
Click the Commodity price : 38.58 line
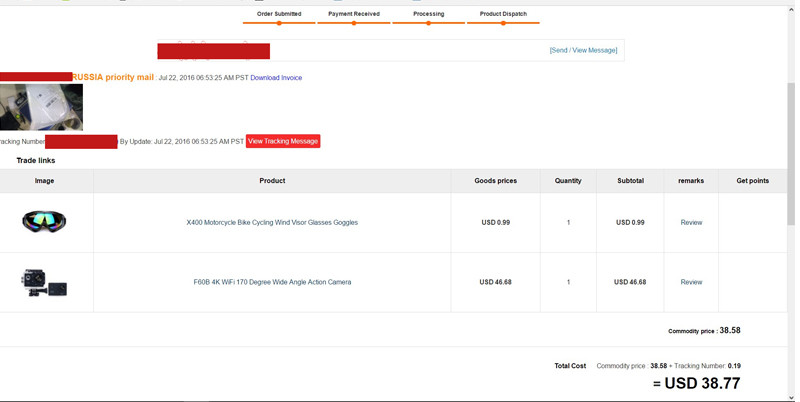pyautogui.click(x=704, y=331)
